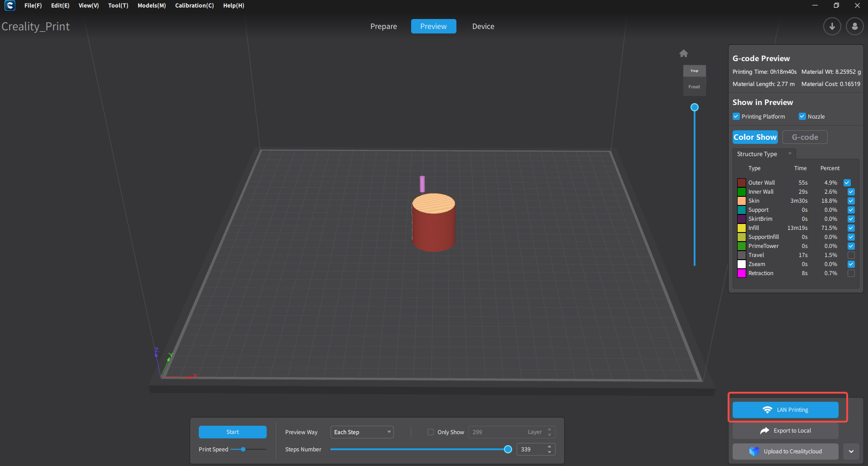Decrease Only Show layer down arrow

(x=549, y=435)
